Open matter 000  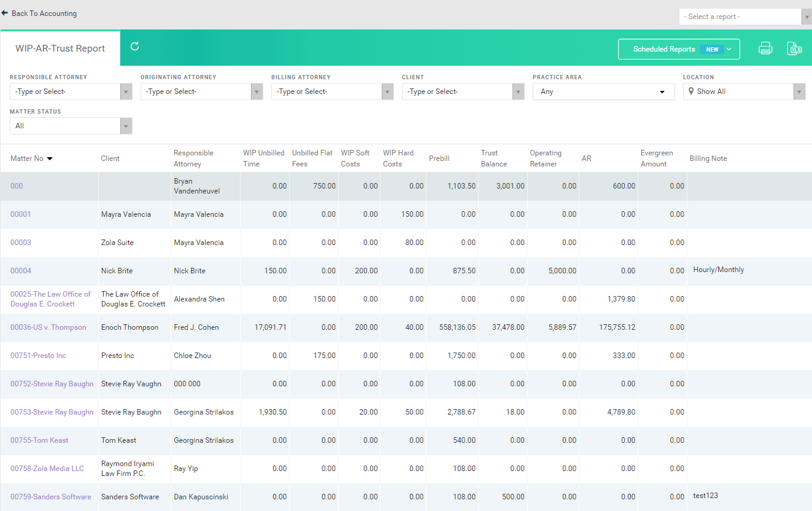17,186
